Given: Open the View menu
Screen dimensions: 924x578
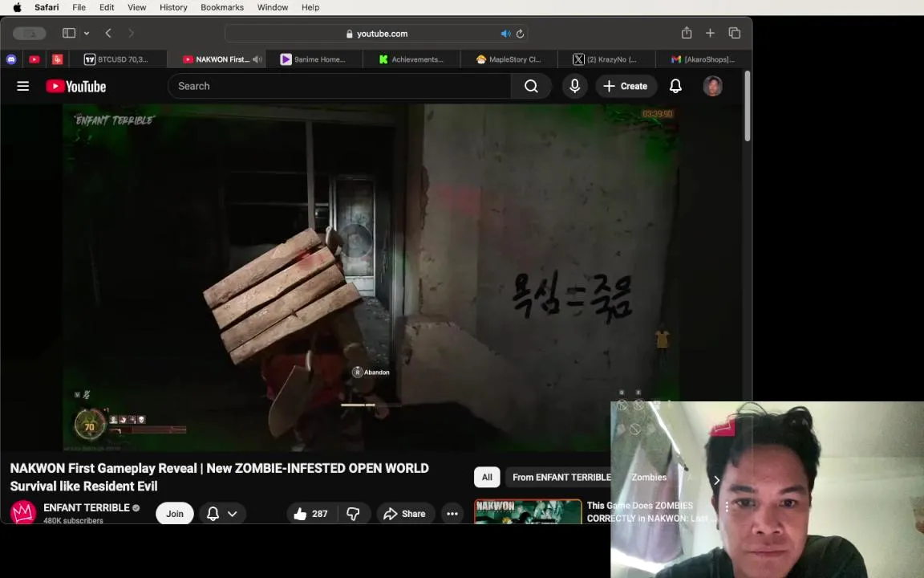Looking at the screenshot, I should pyautogui.click(x=136, y=7).
